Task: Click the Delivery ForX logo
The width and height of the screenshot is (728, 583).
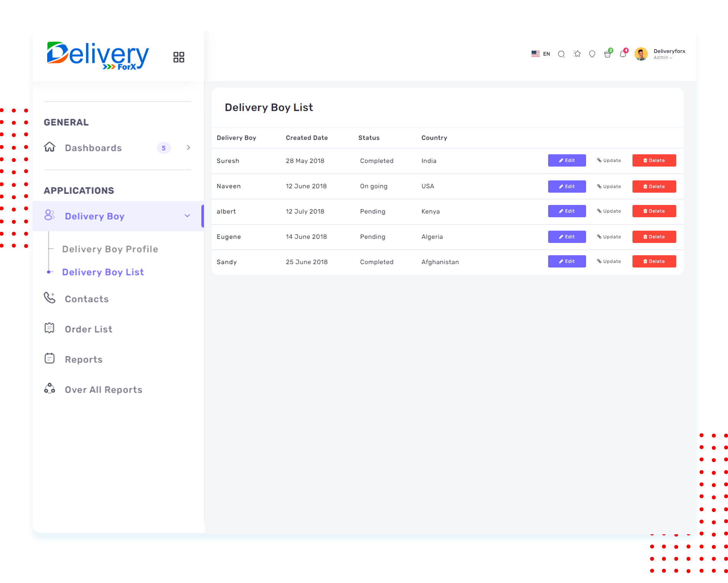Action: click(98, 56)
